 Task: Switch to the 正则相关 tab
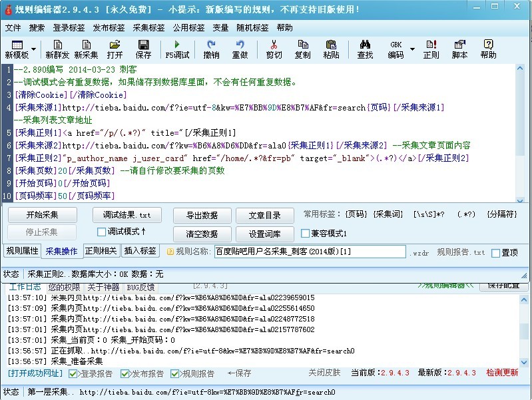pos(101,251)
